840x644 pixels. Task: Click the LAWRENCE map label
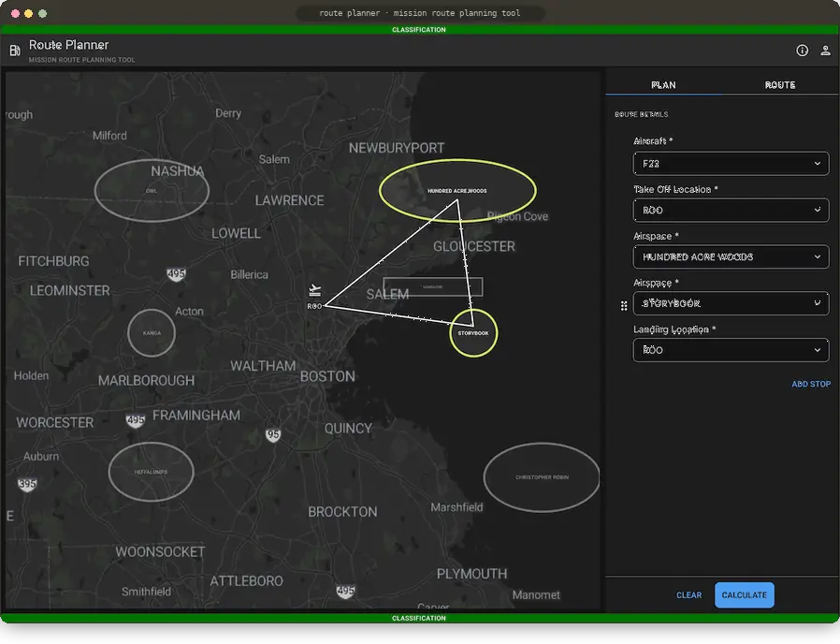tap(289, 200)
